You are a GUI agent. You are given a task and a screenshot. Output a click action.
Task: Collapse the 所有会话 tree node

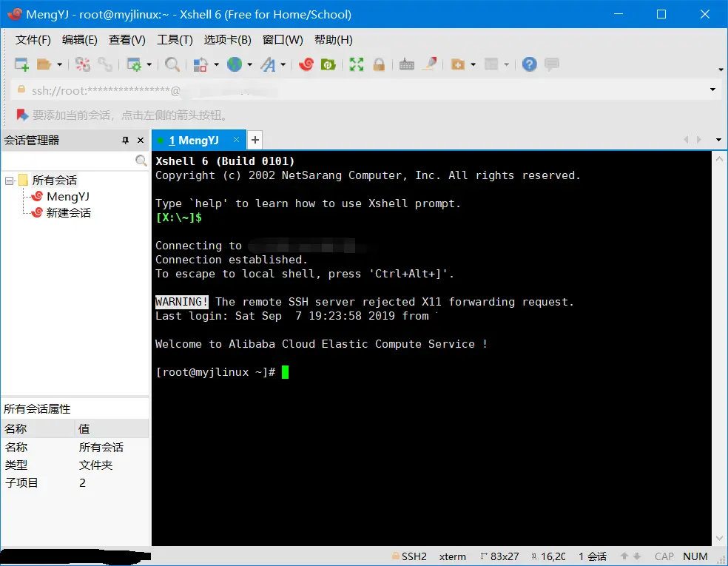click(9, 181)
